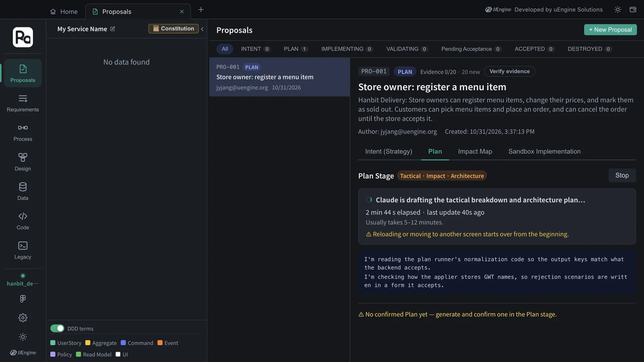Filter proposals by DESTROYED status
The image size is (644, 362).
pyautogui.click(x=590, y=49)
